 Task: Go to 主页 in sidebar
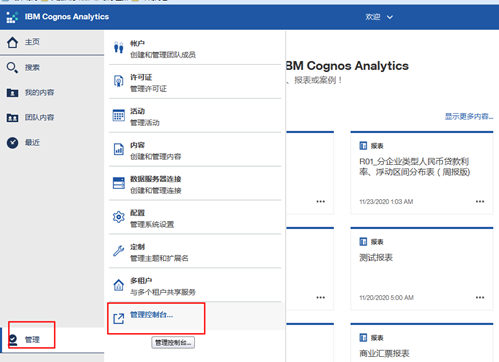pyautogui.click(x=32, y=42)
